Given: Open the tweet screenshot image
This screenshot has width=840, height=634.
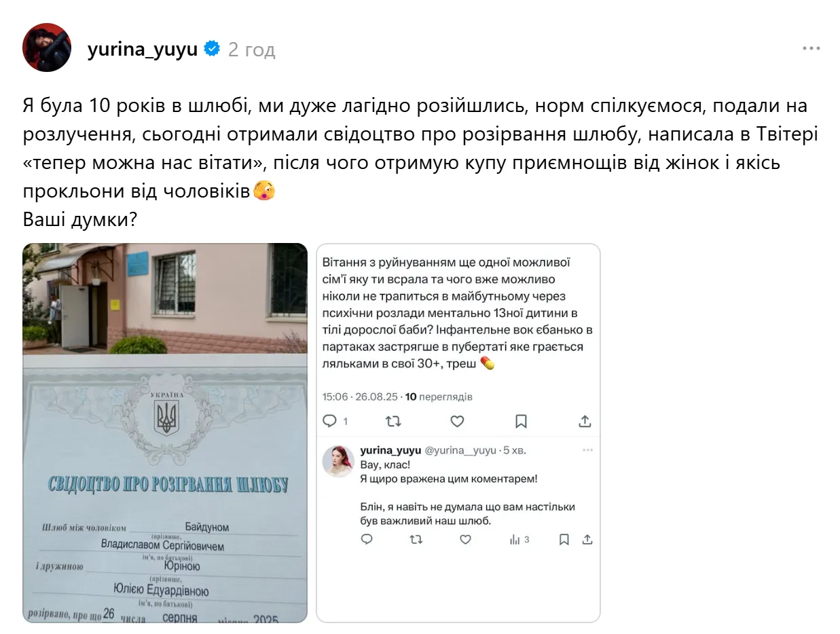Looking at the screenshot, I should 458,432.
